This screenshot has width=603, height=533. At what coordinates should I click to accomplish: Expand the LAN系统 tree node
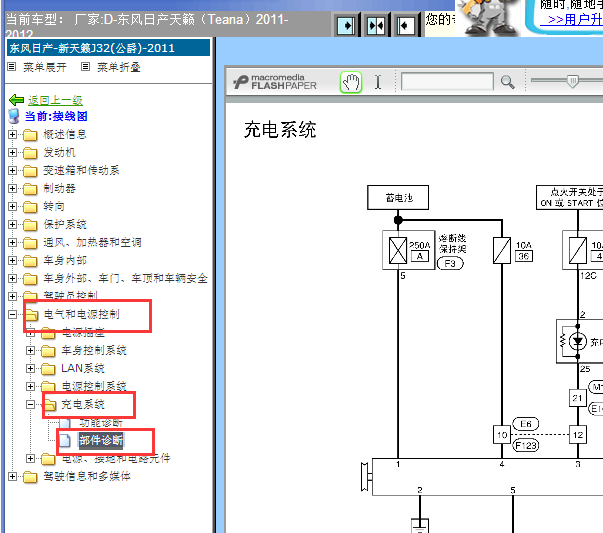click(30, 368)
